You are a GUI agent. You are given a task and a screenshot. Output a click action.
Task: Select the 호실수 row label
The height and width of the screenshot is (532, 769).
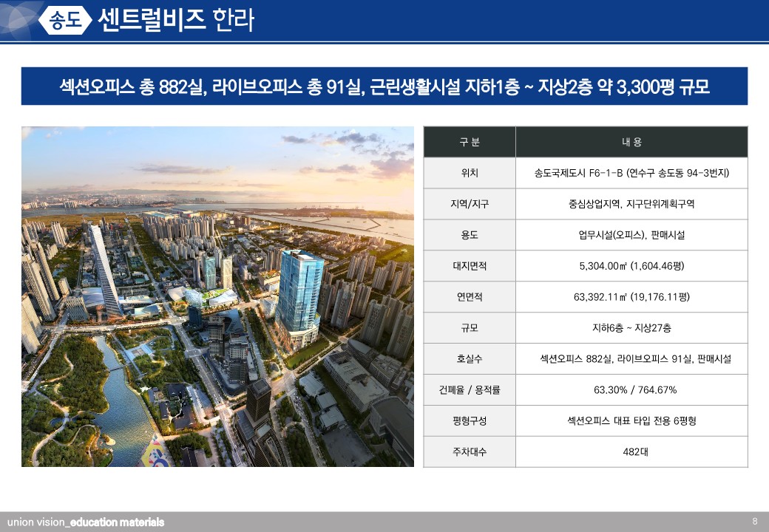(470, 359)
